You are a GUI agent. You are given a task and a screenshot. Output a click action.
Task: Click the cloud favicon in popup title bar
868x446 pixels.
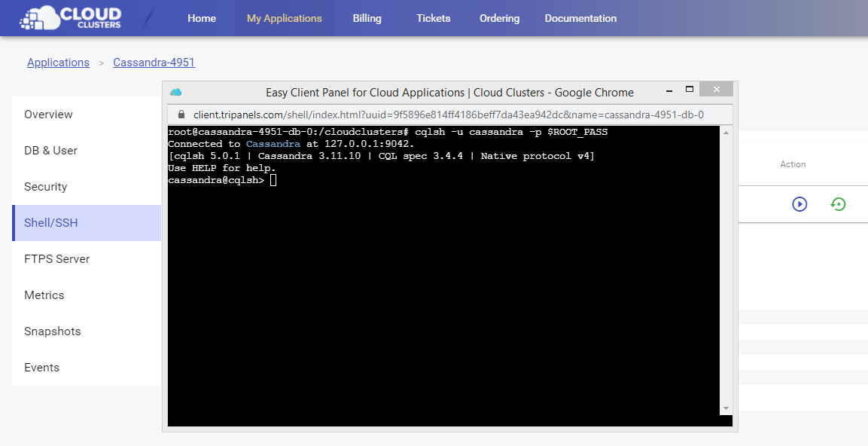(x=175, y=92)
